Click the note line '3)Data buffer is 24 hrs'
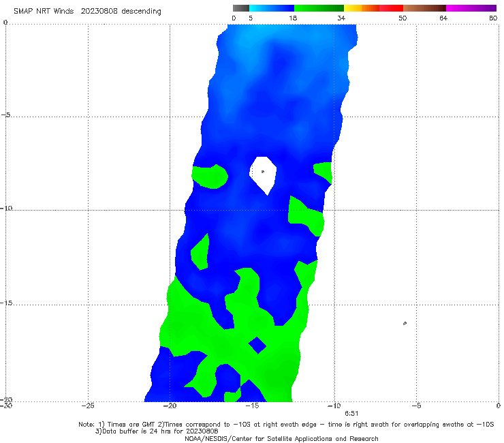 [157, 431]
